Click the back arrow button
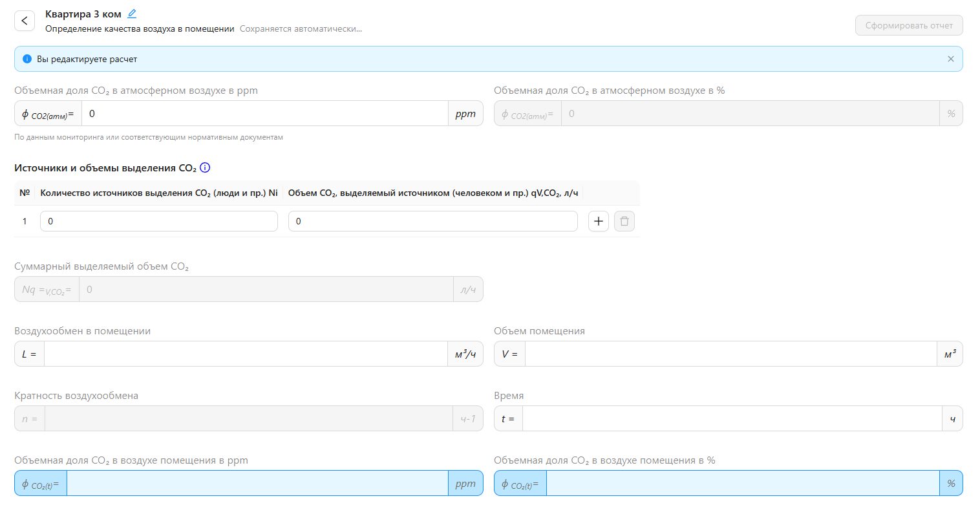 click(x=25, y=21)
